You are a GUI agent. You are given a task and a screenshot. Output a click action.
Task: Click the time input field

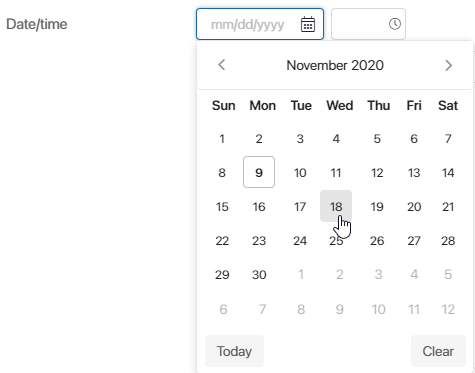coord(368,24)
